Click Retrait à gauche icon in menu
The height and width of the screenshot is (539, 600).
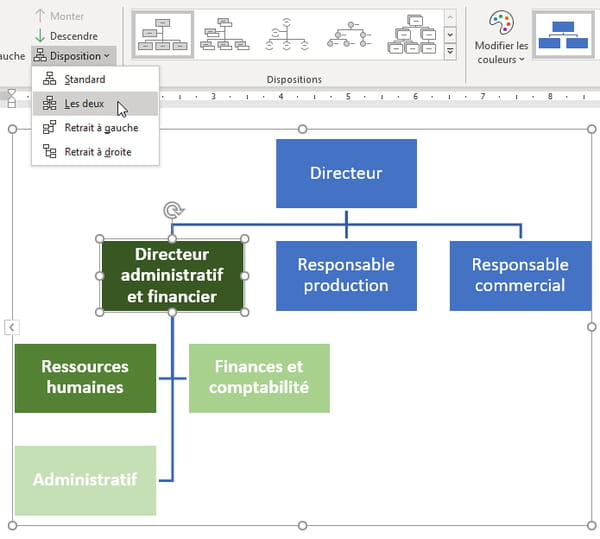click(49, 127)
